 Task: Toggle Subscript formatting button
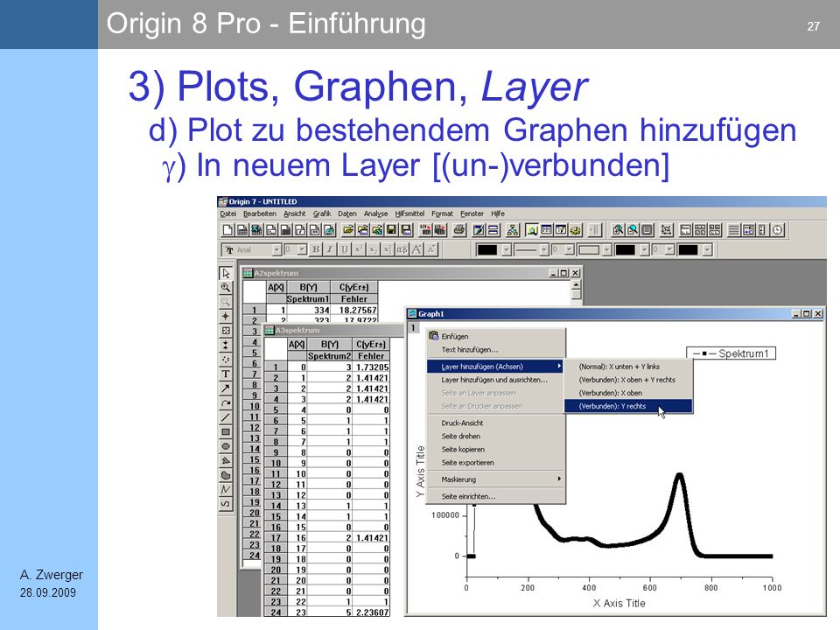point(374,249)
